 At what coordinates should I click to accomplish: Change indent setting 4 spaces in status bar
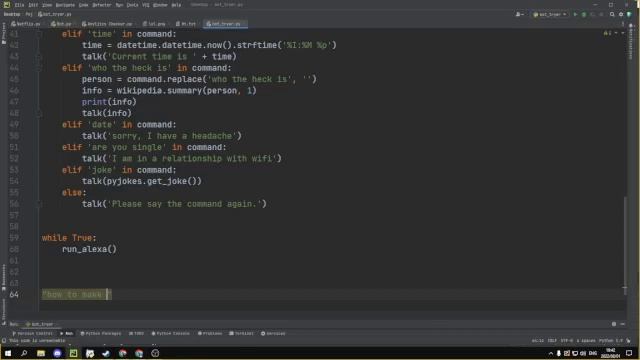[x=586, y=340]
